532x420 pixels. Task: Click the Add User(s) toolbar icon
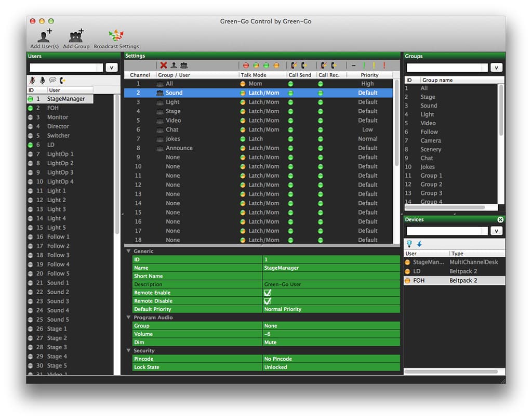pos(45,36)
